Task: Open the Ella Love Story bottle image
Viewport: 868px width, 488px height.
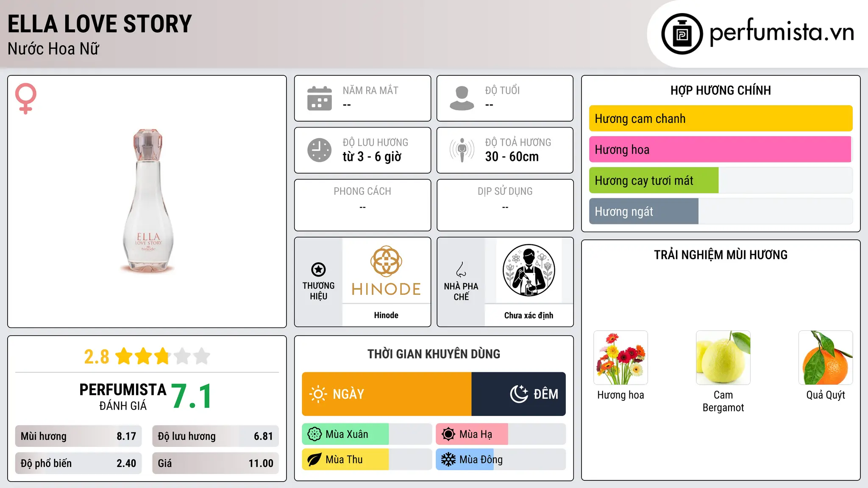Action: click(x=148, y=200)
